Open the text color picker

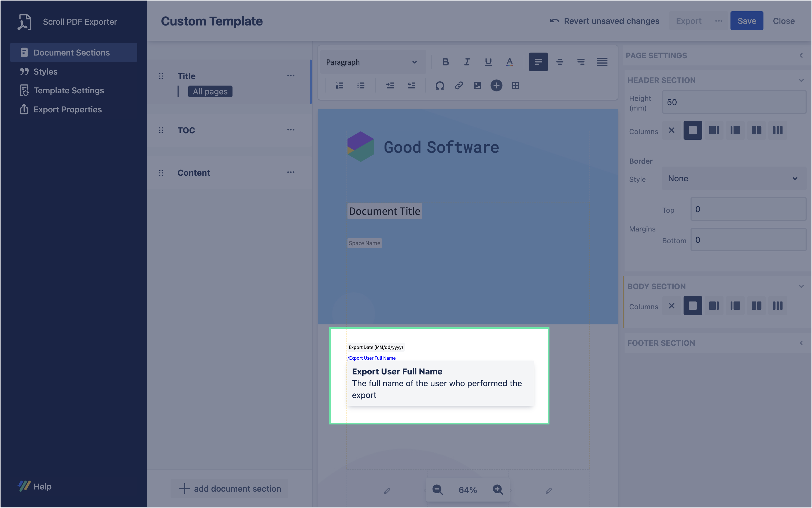click(x=510, y=62)
